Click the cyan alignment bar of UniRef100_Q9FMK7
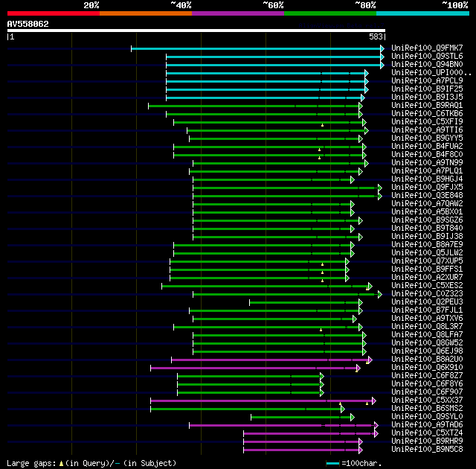 pyautogui.click(x=256, y=48)
